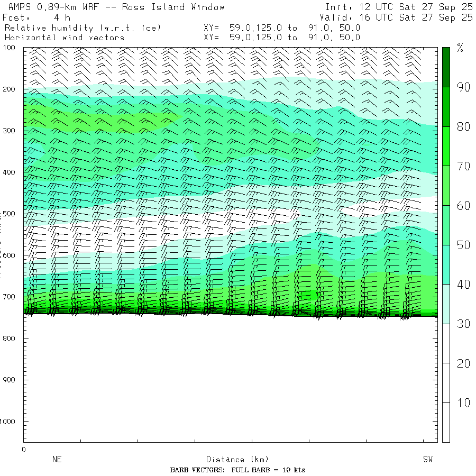Select the white colorbar segment between 10 and 20

(446, 383)
